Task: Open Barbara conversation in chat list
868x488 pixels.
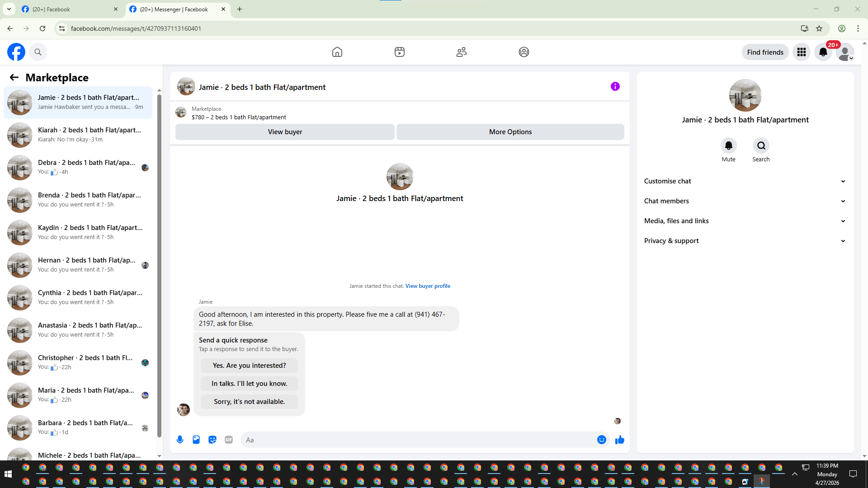Action: 78,427
